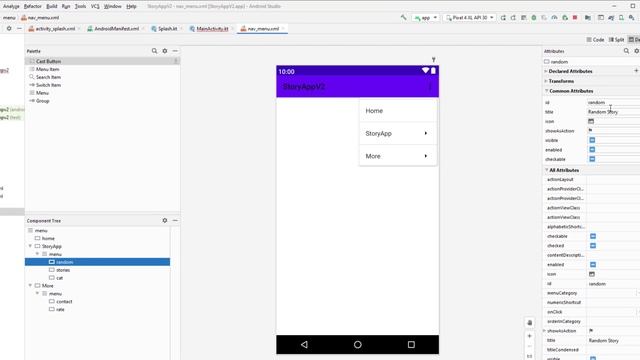640x360 pixels.
Task: Toggle enabled checkbox in Common Attributes
Action: point(592,149)
